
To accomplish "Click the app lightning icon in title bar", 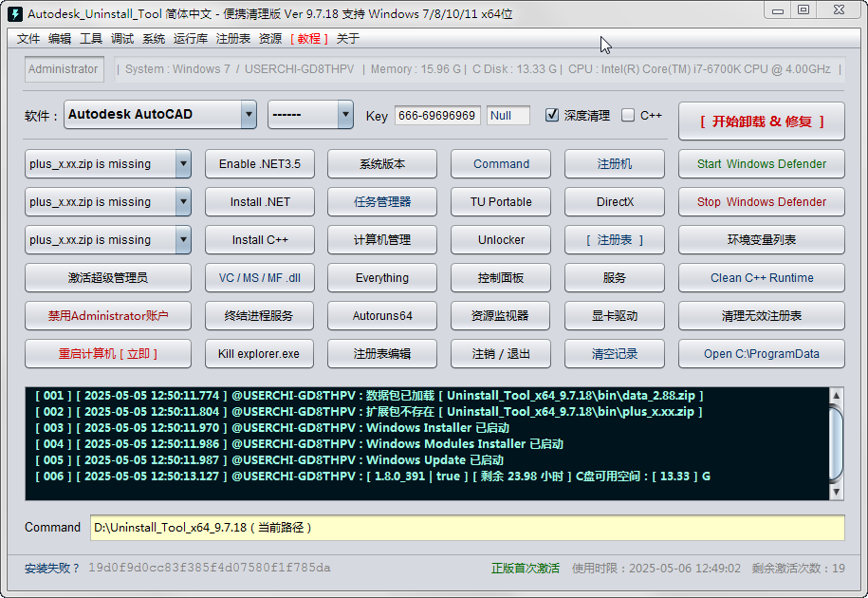I will [15, 13].
